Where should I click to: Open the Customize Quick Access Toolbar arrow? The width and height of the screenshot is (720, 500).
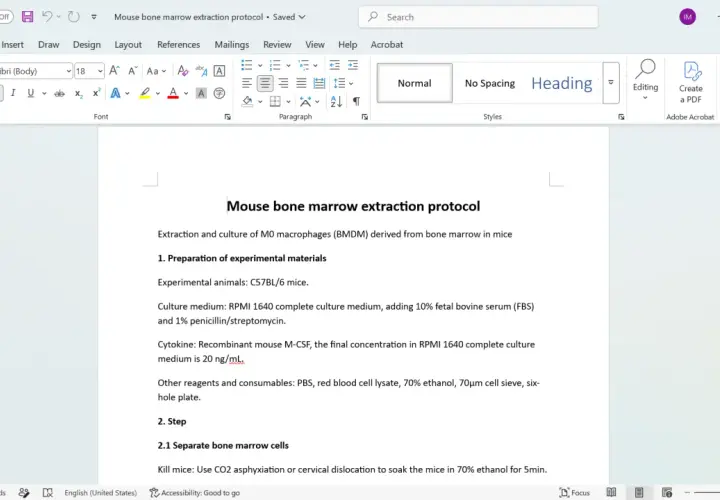pyautogui.click(x=94, y=17)
